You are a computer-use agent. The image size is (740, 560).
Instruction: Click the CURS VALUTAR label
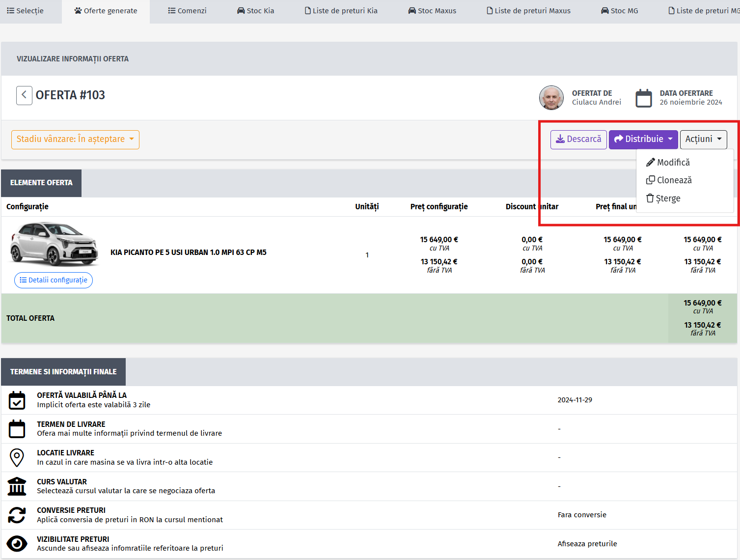point(62,482)
